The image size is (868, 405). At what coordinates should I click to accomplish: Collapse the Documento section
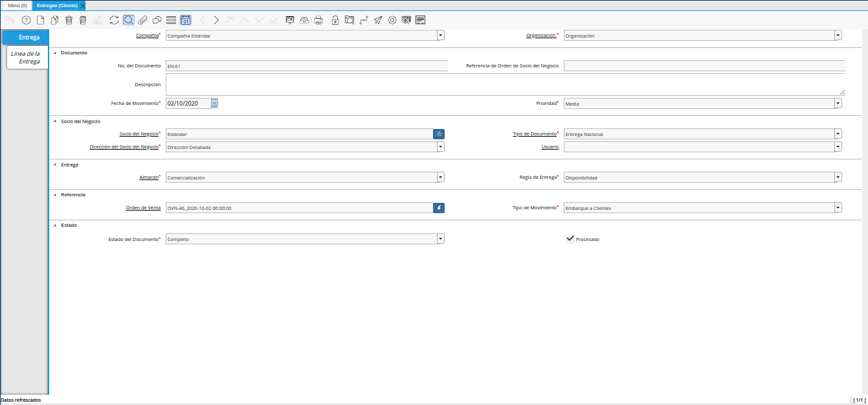click(x=55, y=53)
